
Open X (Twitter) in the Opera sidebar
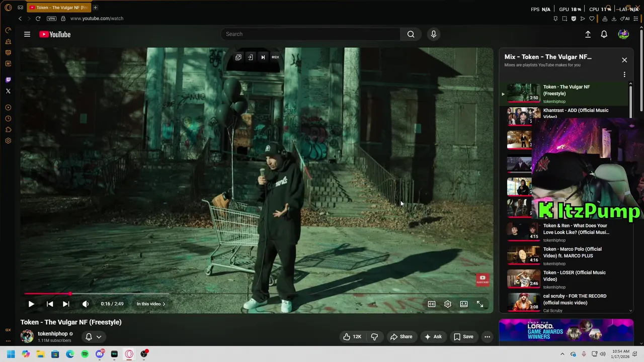click(x=8, y=91)
